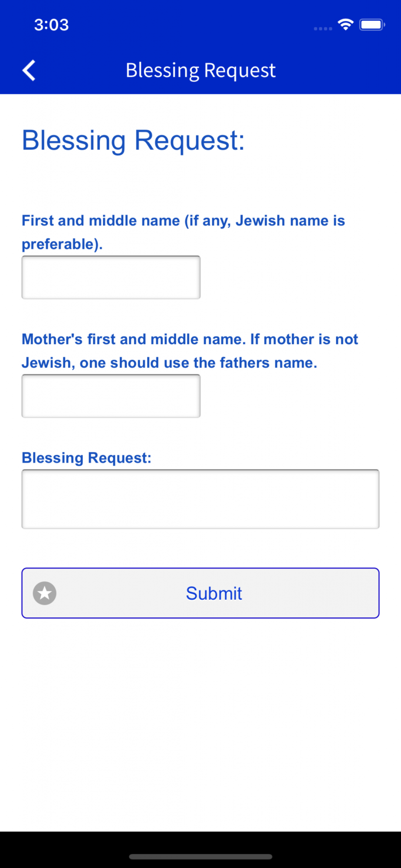This screenshot has width=401, height=868.
Task: Tap the home indicator bar
Action: coord(200,857)
